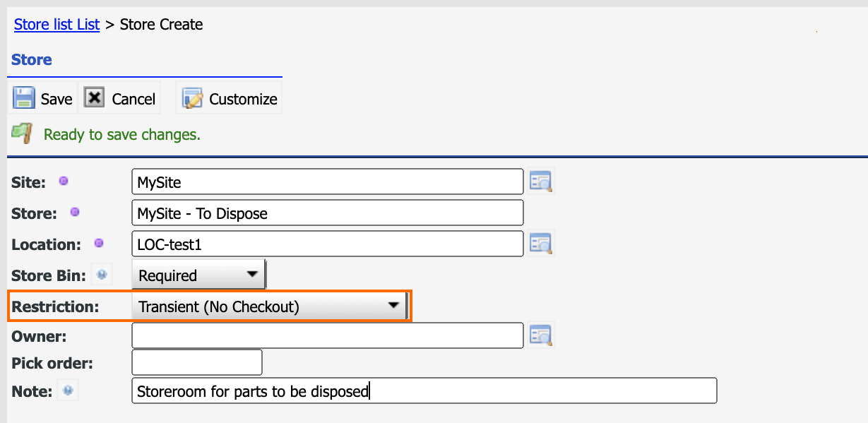Click the green flag status icon
The image size is (868, 423).
[x=23, y=133]
